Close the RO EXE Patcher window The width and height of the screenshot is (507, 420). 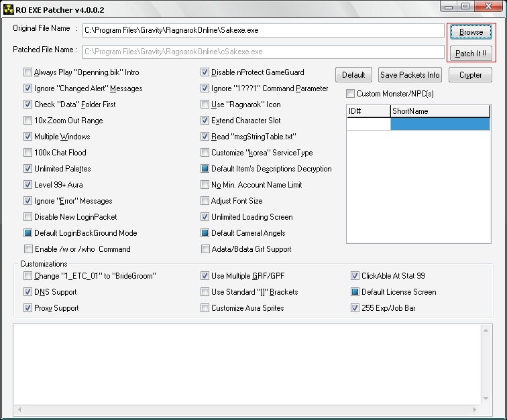pyautogui.click(x=489, y=7)
